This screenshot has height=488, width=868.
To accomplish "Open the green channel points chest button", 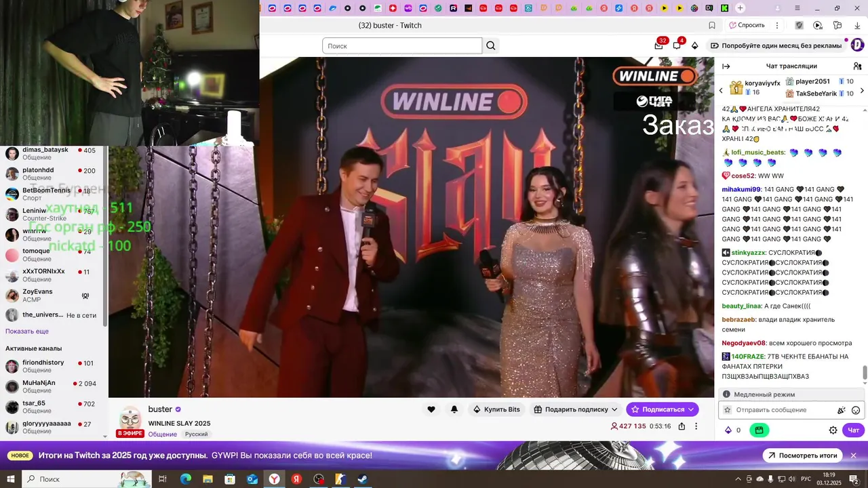I will click(x=759, y=430).
